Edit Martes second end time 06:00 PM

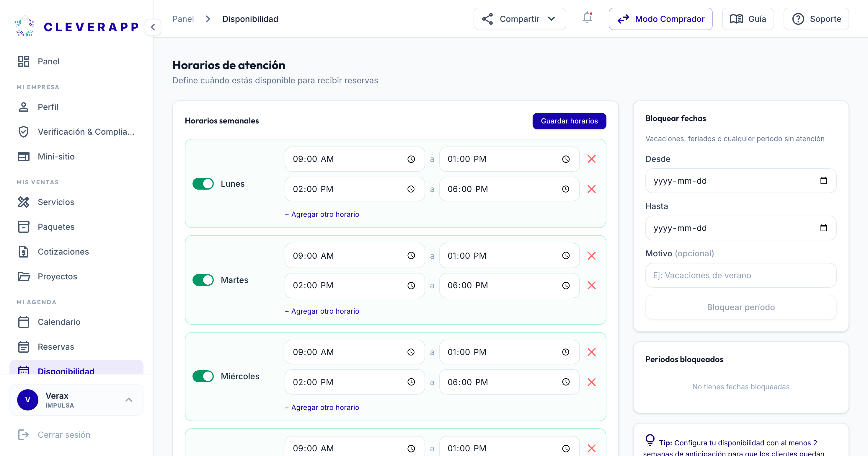(x=509, y=286)
